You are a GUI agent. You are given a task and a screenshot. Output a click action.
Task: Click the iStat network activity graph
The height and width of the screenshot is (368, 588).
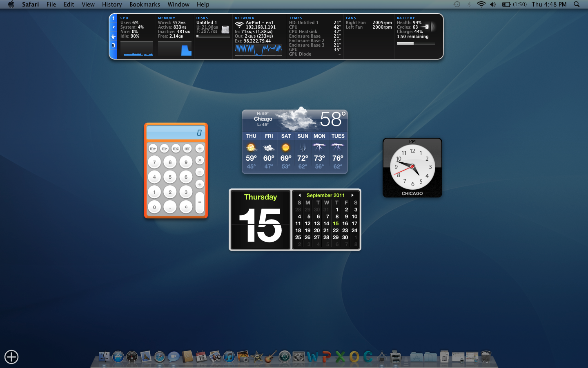pyautogui.click(x=258, y=50)
